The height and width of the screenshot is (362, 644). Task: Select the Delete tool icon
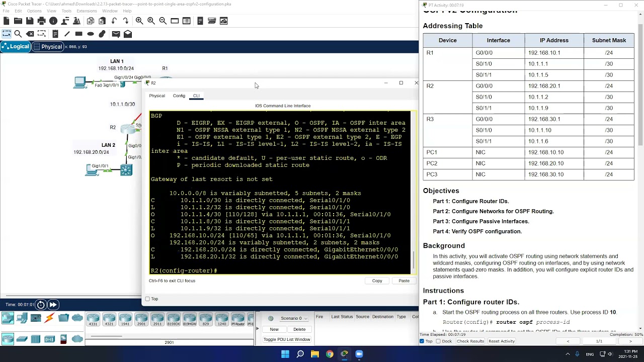tap(30, 34)
